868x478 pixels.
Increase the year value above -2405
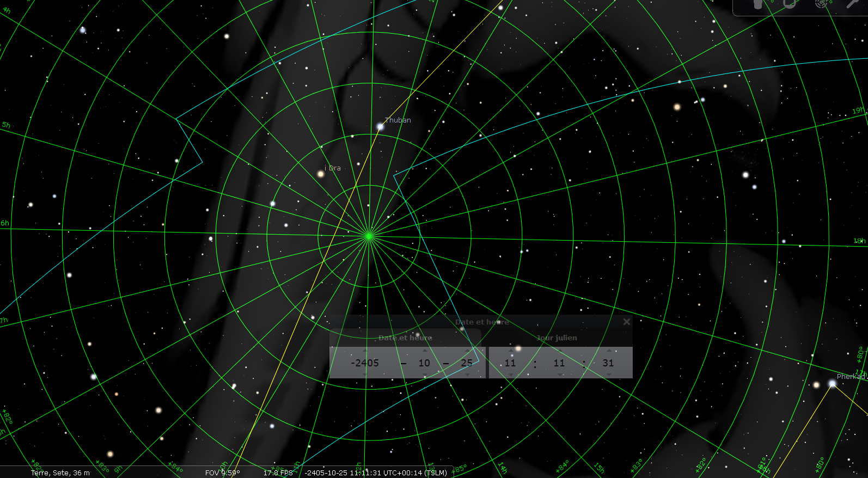click(x=365, y=351)
